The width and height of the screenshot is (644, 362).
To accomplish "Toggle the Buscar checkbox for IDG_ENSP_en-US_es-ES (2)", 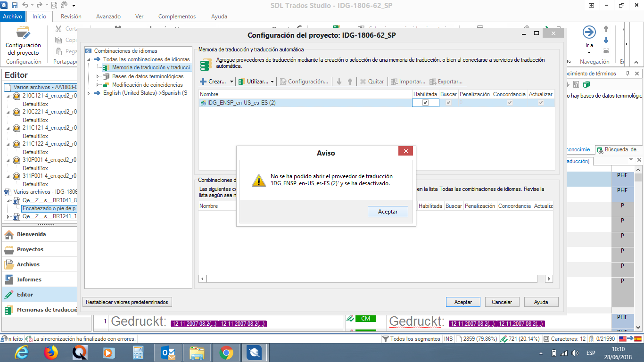I will coord(448,103).
